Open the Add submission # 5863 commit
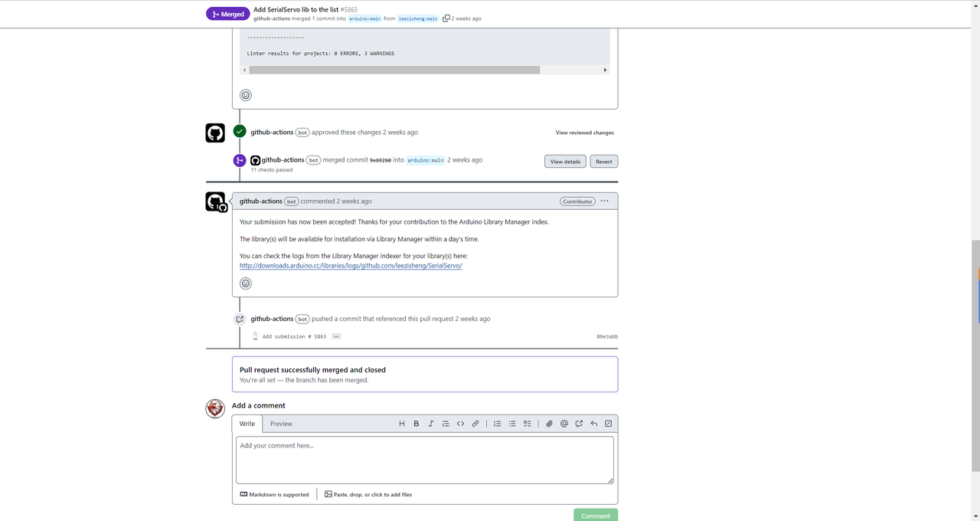The image size is (980, 521). click(294, 336)
